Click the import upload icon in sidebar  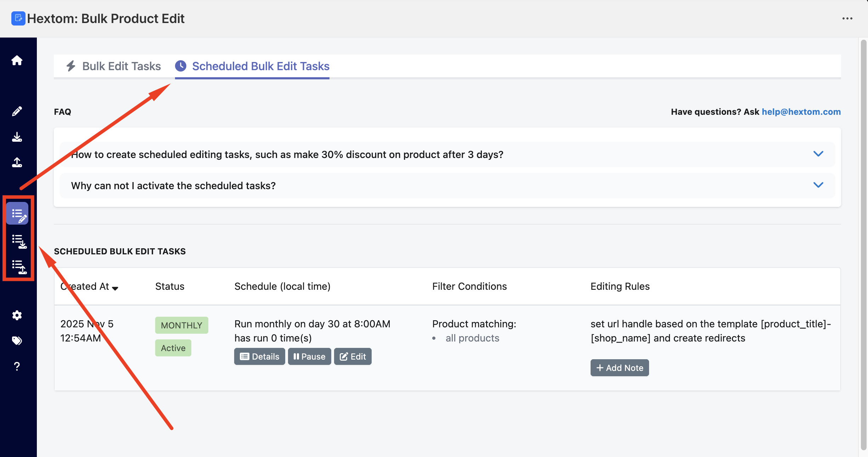tap(17, 162)
